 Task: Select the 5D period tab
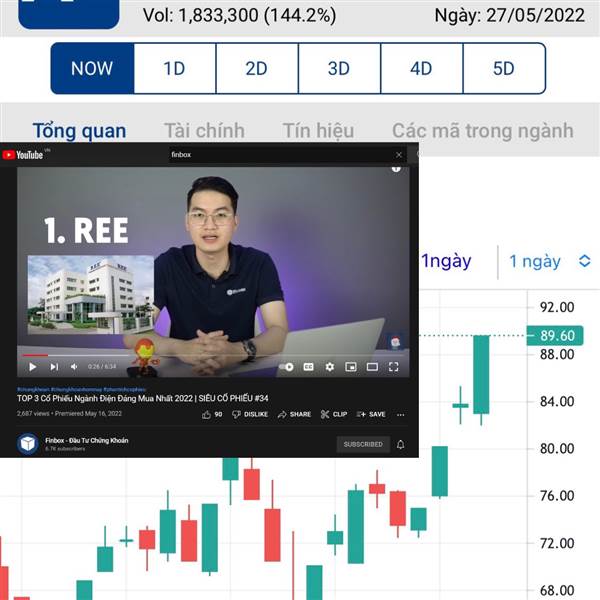(x=504, y=68)
